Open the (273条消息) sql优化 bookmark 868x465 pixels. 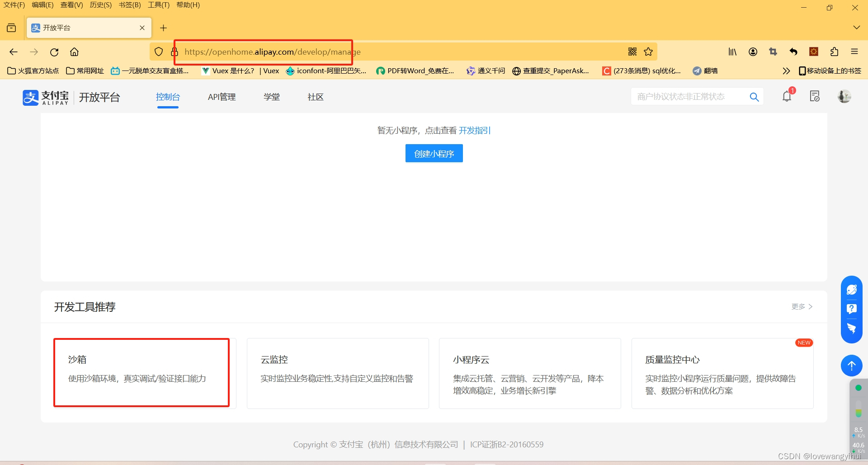coord(642,71)
